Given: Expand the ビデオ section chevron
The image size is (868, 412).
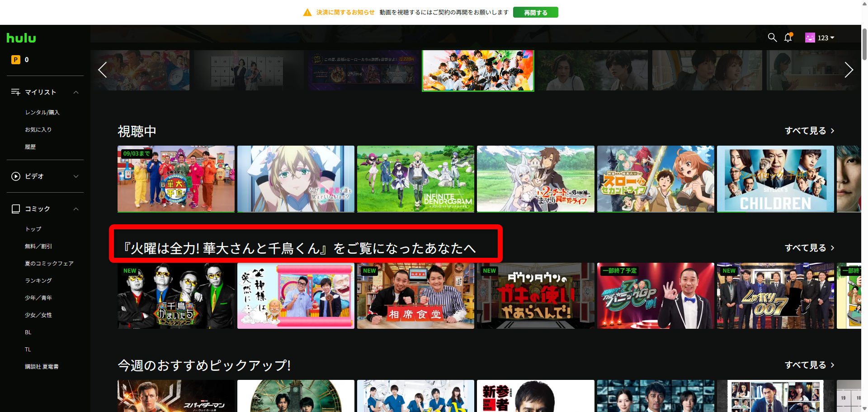Looking at the screenshot, I should [76, 176].
